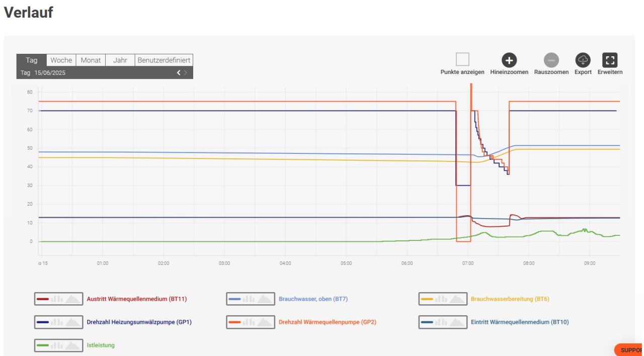
Task: Click the Rauszoomen minus icon
Action: 551,60
